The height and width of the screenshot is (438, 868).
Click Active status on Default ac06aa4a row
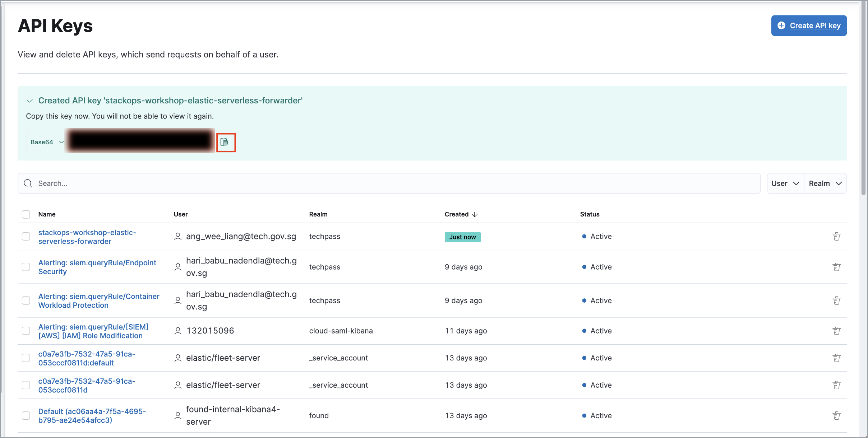tap(597, 416)
